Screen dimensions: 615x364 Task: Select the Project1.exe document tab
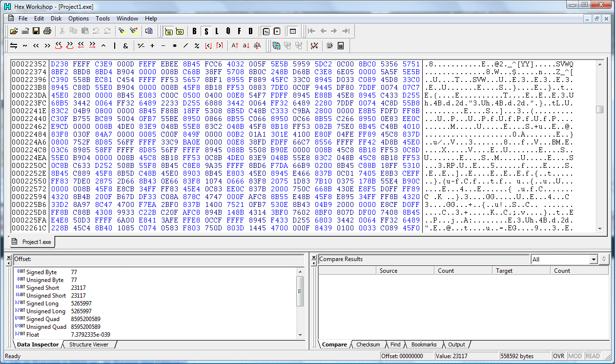pos(32,242)
